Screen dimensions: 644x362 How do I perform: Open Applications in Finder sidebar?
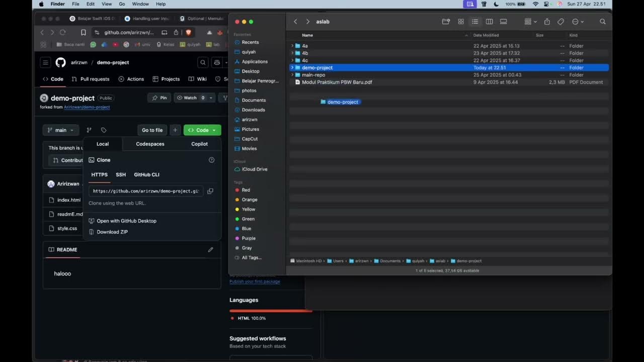click(255, 61)
